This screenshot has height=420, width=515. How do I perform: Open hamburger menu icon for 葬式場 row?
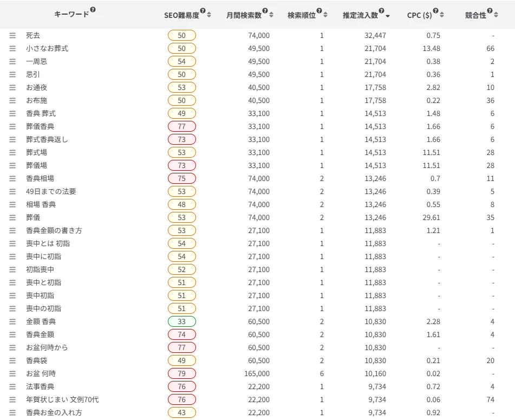(12, 152)
